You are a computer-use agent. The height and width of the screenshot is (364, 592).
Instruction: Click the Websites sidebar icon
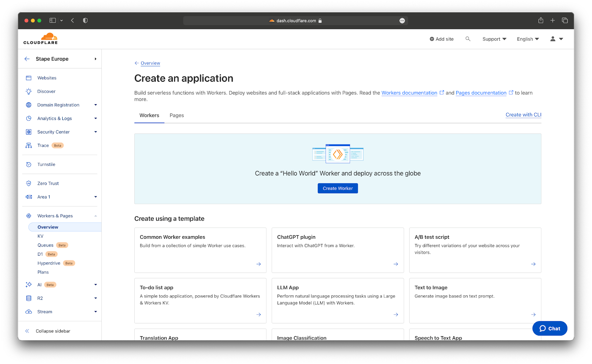click(28, 78)
